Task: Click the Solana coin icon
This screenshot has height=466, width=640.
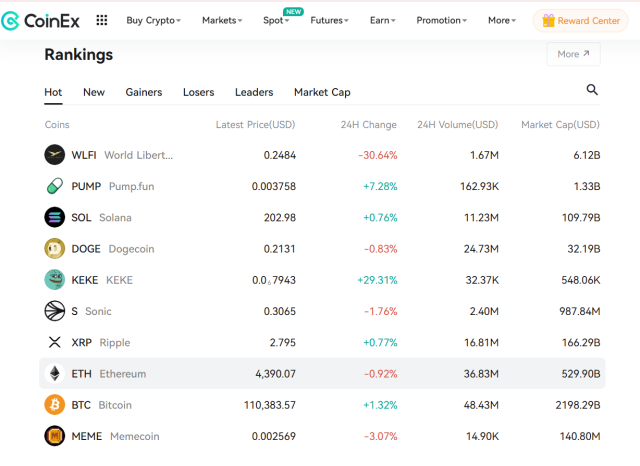Action: coord(55,217)
